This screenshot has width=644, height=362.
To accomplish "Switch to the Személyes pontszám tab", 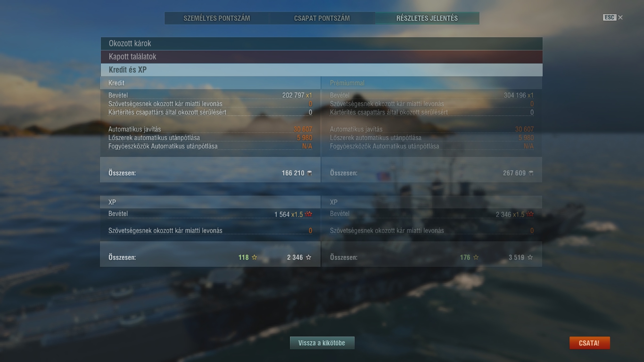I will pyautogui.click(x=217, y=18).
